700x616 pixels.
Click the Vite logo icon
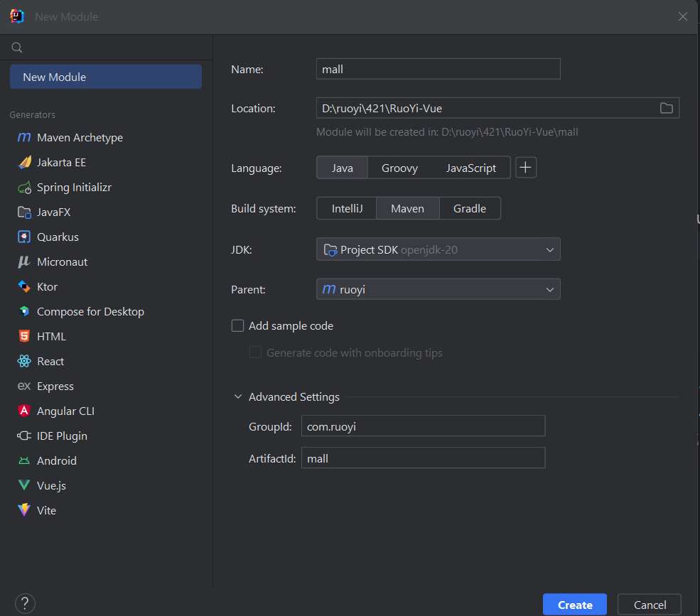point(24,510)
